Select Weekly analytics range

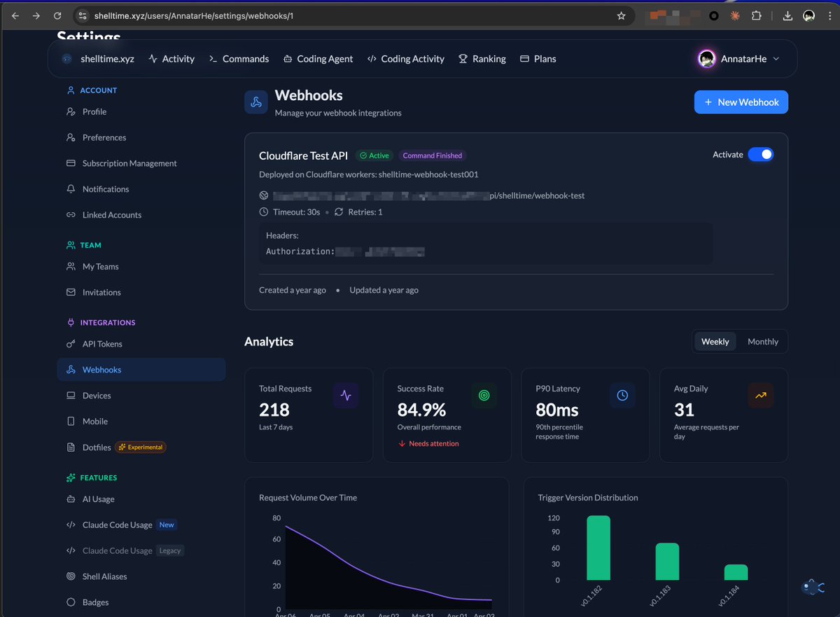click(x=715, y=342)
